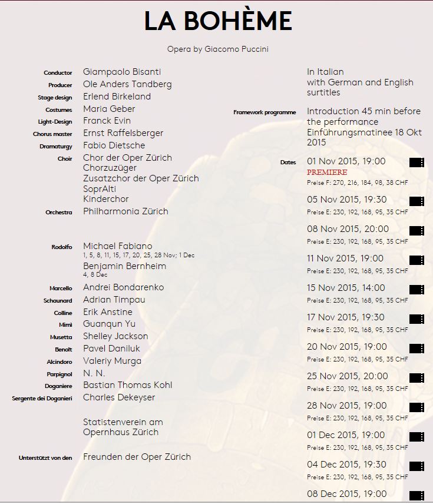The width and height of the screenshot is (433, 504).
Task: Click the LA BOHÈME title heading
Action: 218,22
